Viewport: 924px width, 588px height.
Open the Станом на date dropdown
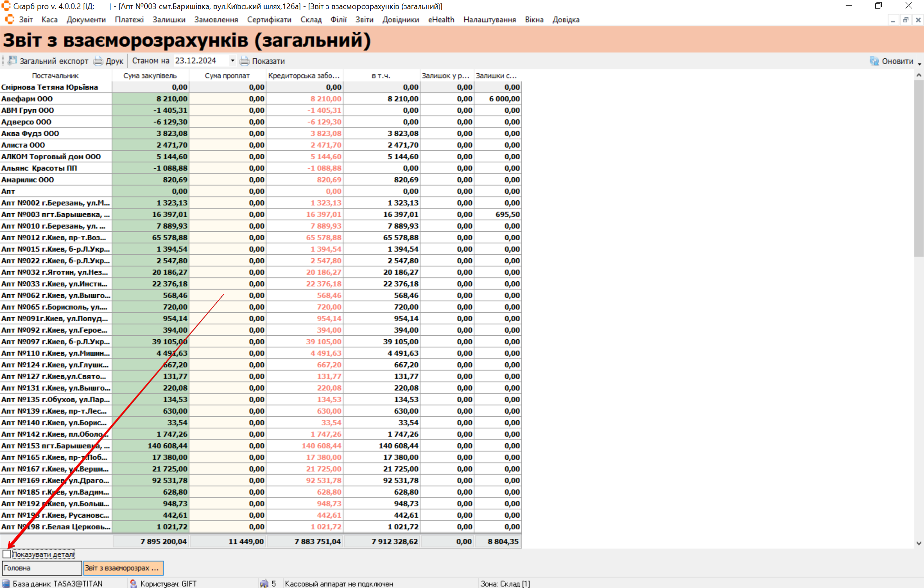(232, 61)
